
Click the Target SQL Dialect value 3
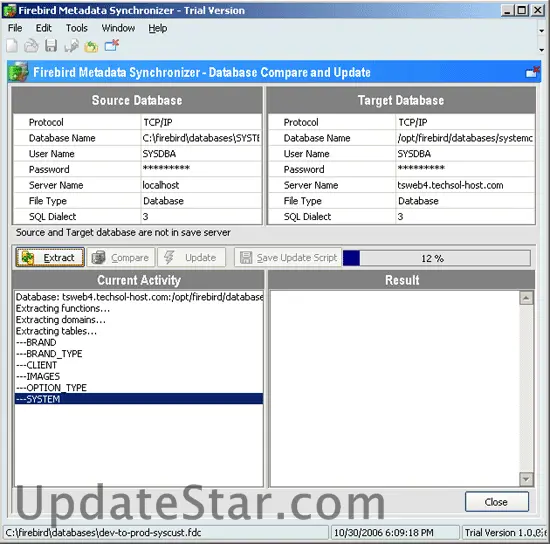pyautogui.click(x=465, y=216)
